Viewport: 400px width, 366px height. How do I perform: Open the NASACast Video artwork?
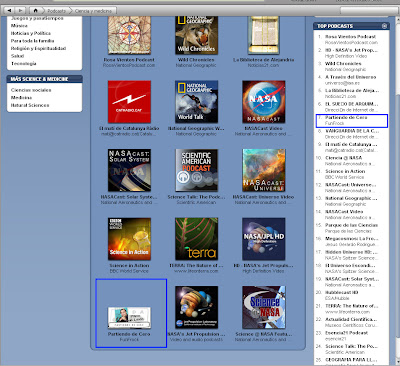[264, 102]
